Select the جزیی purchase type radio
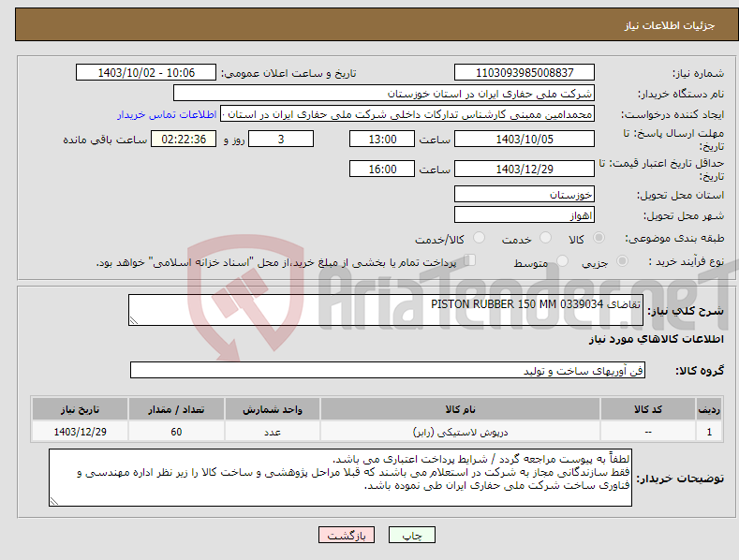The width and height of the screenshot is (739, 560). coord(622,260)
